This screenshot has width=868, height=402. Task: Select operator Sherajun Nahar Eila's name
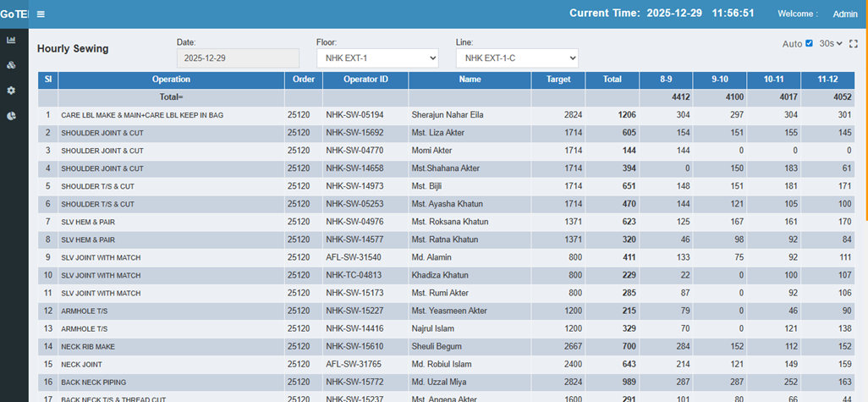coord(447,115)
